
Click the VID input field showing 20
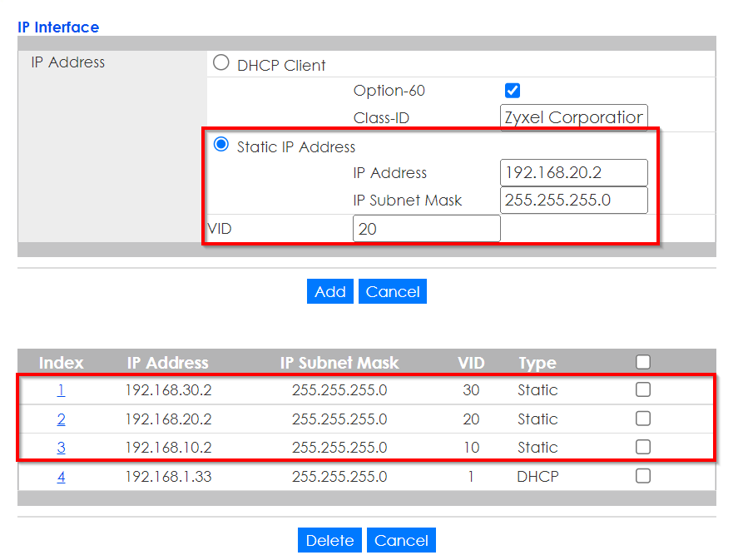click(426, 227)
